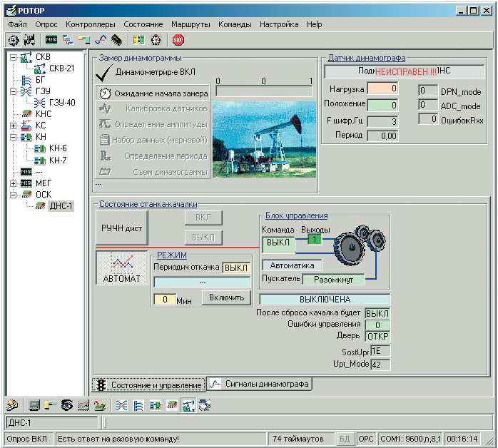Open the Контроллеры menu
The height and width of the screenshot is (448, 498).
[91, 24]
